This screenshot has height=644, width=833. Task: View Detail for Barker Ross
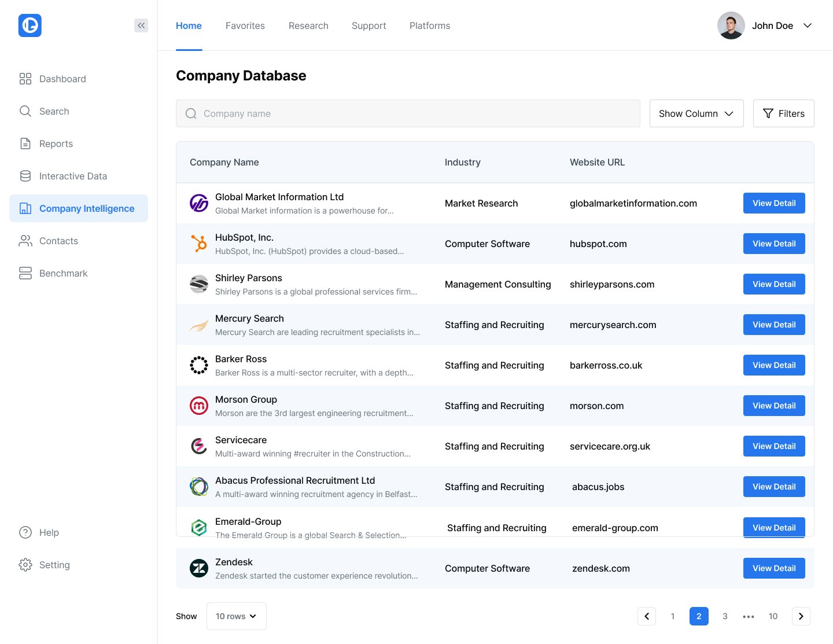point(774,365)
